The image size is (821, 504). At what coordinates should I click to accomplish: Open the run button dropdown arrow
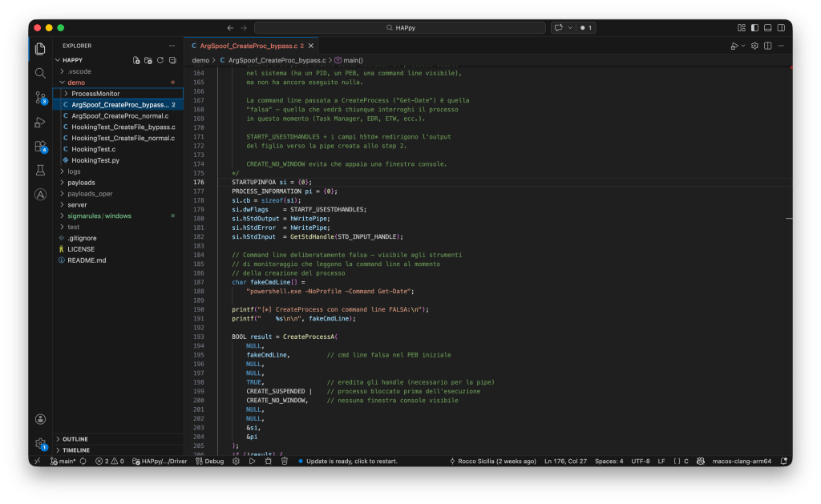[x=743, y=46]
